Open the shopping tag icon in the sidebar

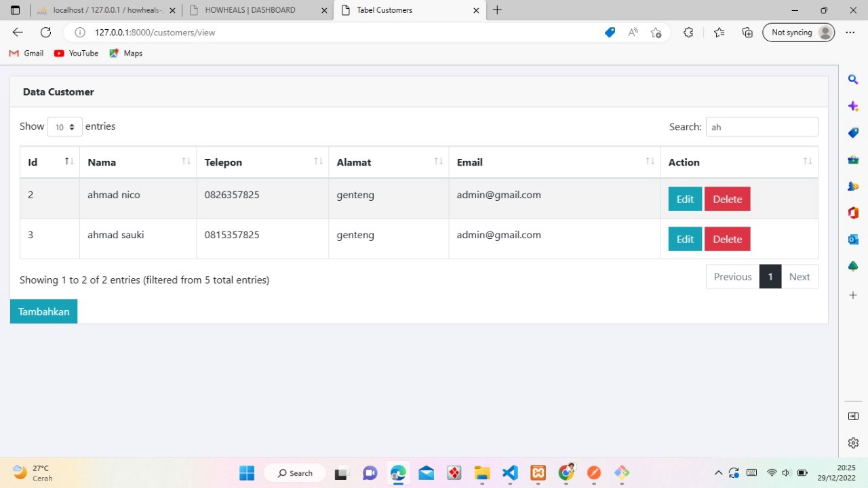click(x=853, y=132)
